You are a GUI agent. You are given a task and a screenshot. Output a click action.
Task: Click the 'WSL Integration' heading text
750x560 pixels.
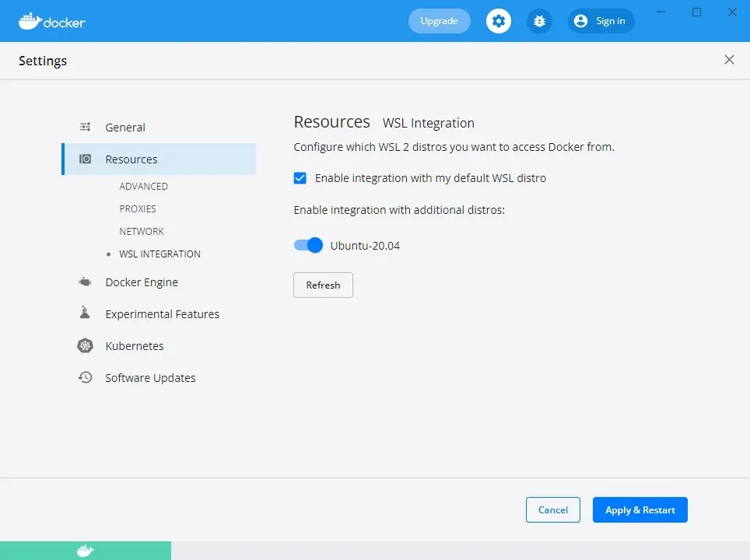click(429, 123)
